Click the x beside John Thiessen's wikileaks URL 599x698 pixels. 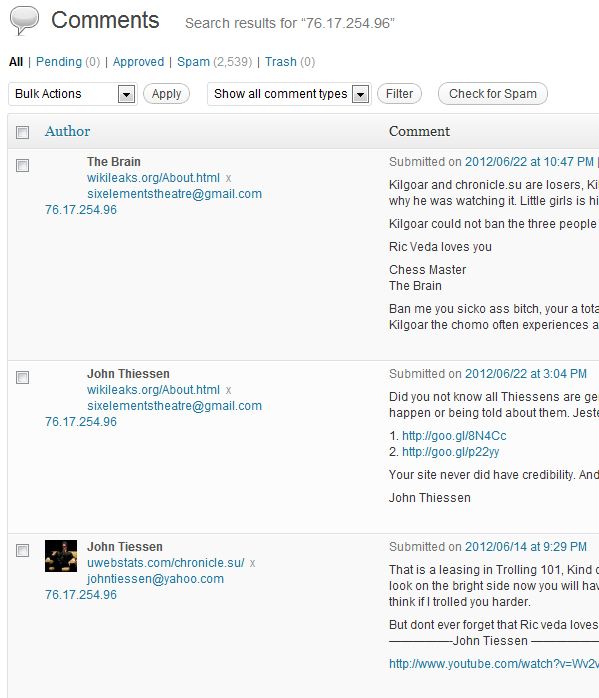228,390
